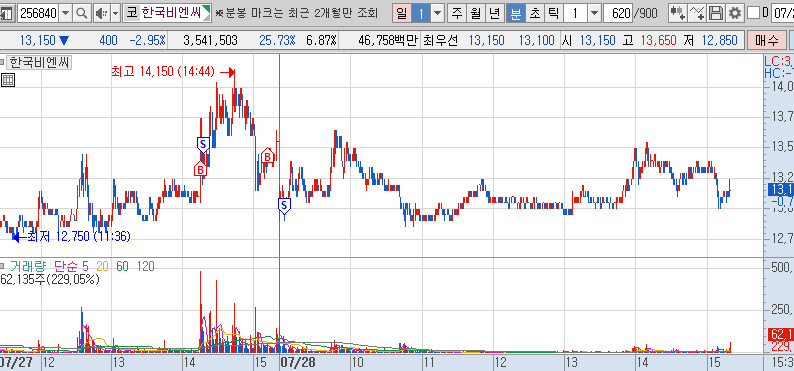This screenshot has width=794, height=371.
Task: Click the 07/28 date label on time axis
Action: coord(297,362)
